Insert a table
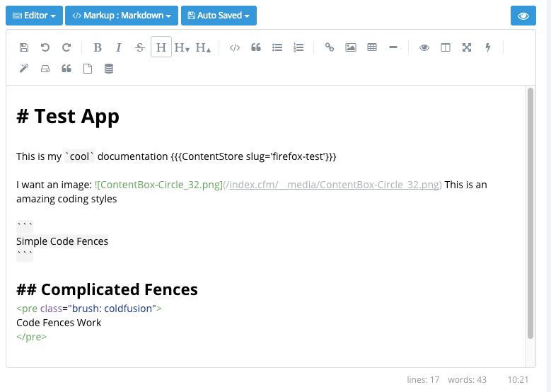551x392 pixels. (x=372, y=47)
